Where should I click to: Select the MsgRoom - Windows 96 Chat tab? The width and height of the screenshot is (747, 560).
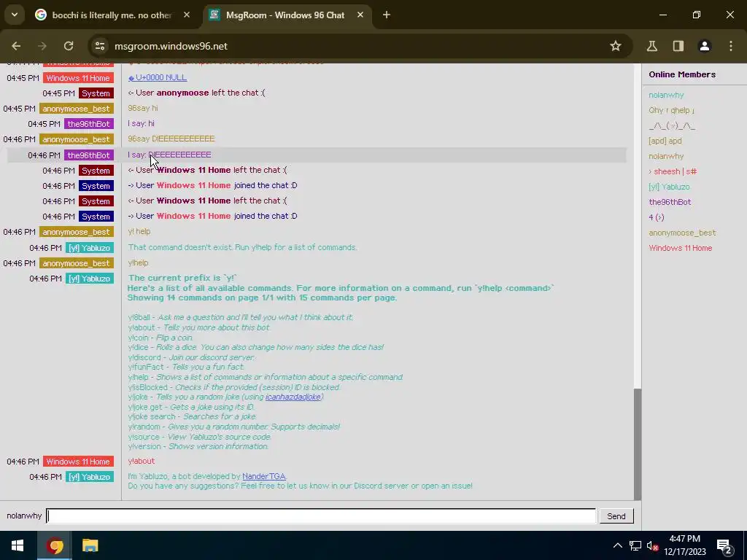(x=285, y=15)
